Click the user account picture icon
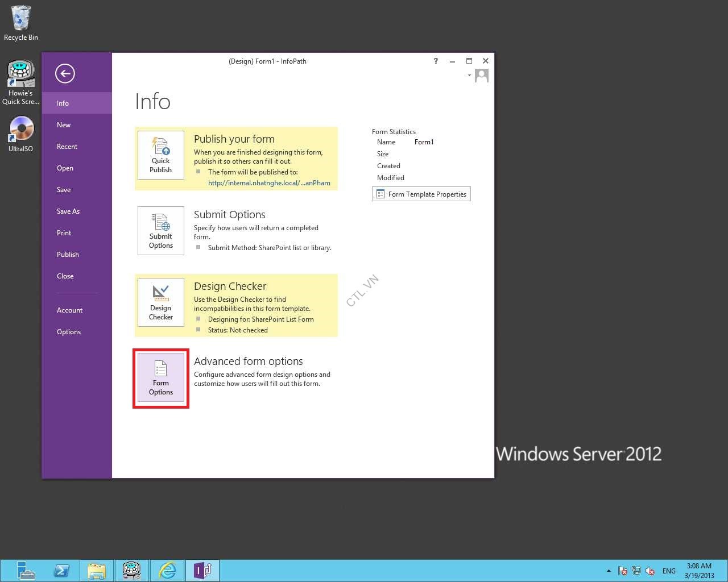Viewport: 728px width, 582px height. pos(482,76)
